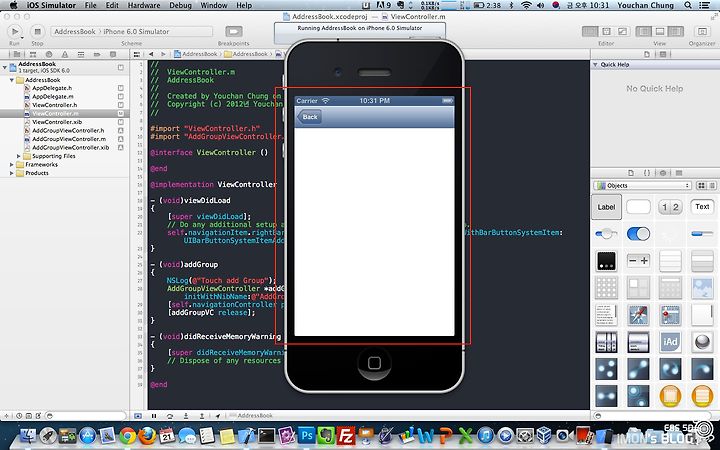Show the Debug navigator

pos(81,54)
